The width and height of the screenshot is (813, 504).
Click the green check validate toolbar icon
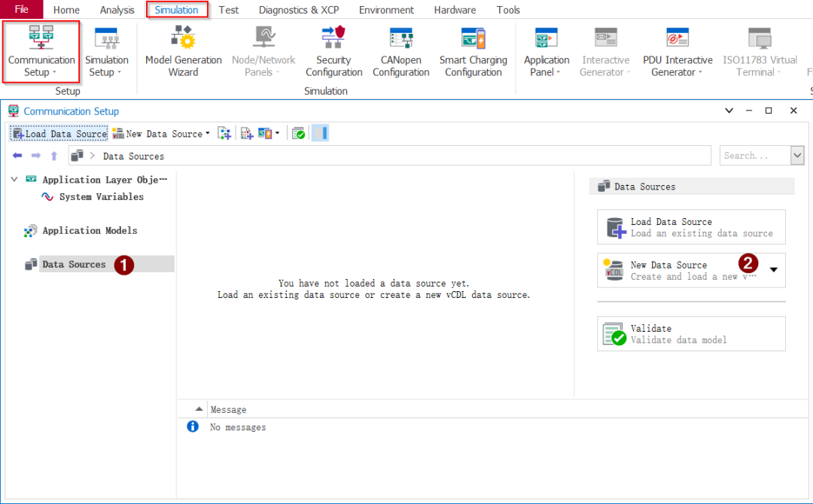299,134
